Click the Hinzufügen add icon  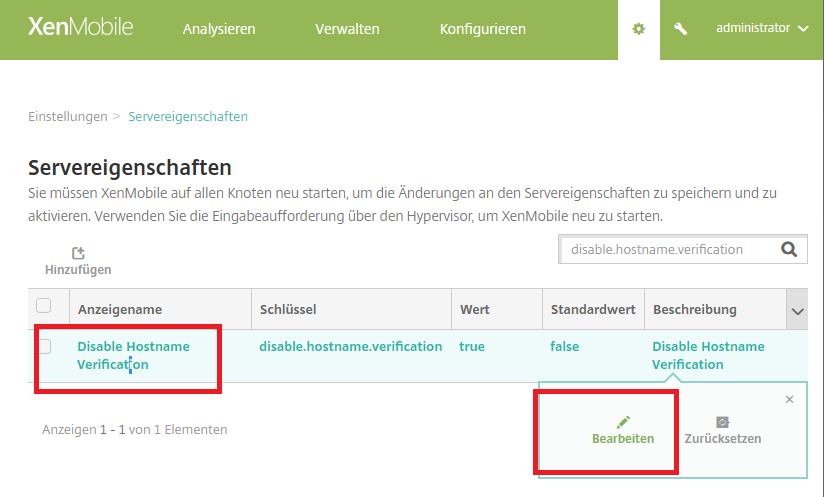(x=78, y=254)
